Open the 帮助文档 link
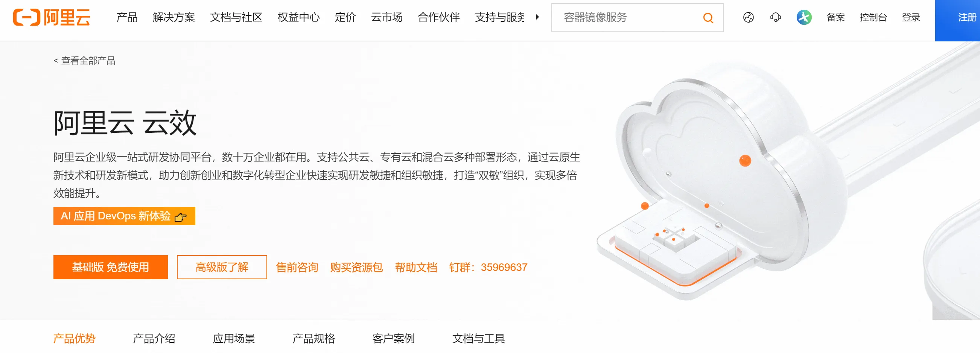This screenshot has height=353, width=980. [x=416, y=268]
